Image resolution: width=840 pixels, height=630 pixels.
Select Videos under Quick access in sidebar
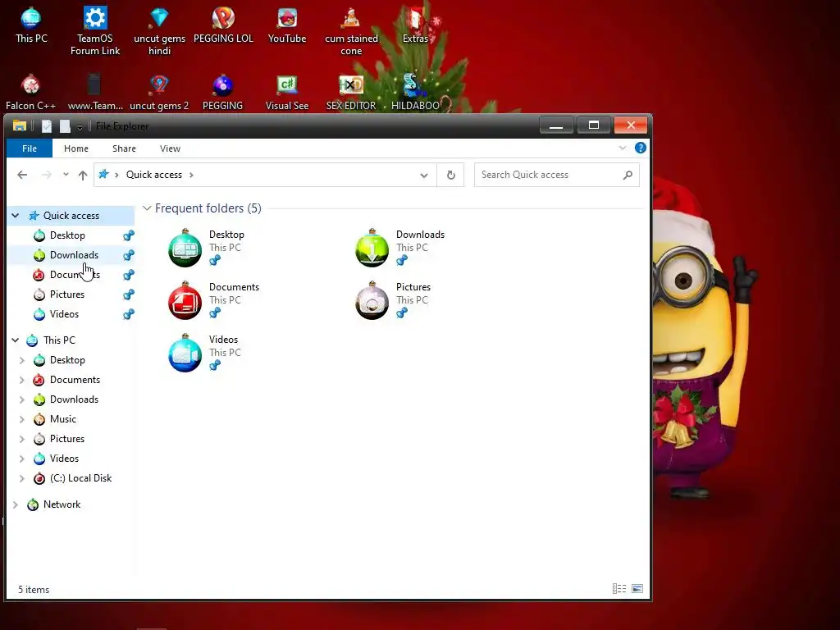coord(64,314)
